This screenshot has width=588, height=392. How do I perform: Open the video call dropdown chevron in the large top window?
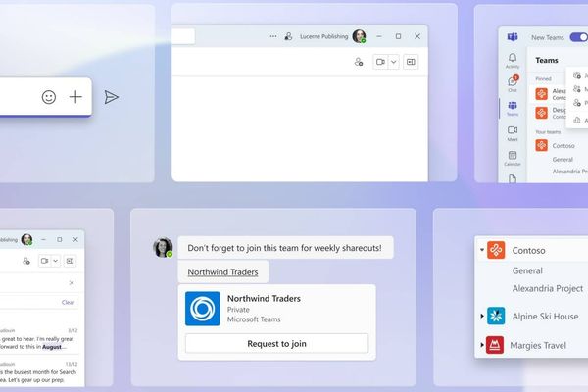[x=393, y=62]
